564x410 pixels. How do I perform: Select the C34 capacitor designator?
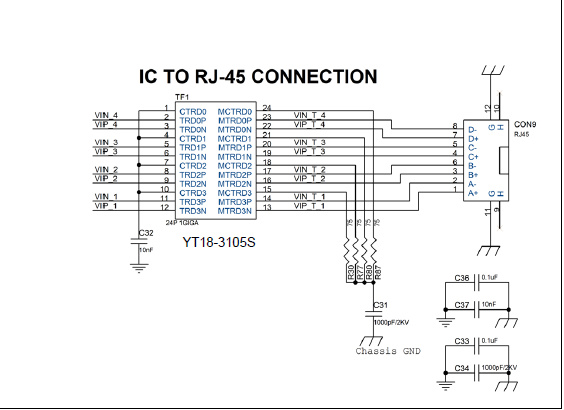462,368
